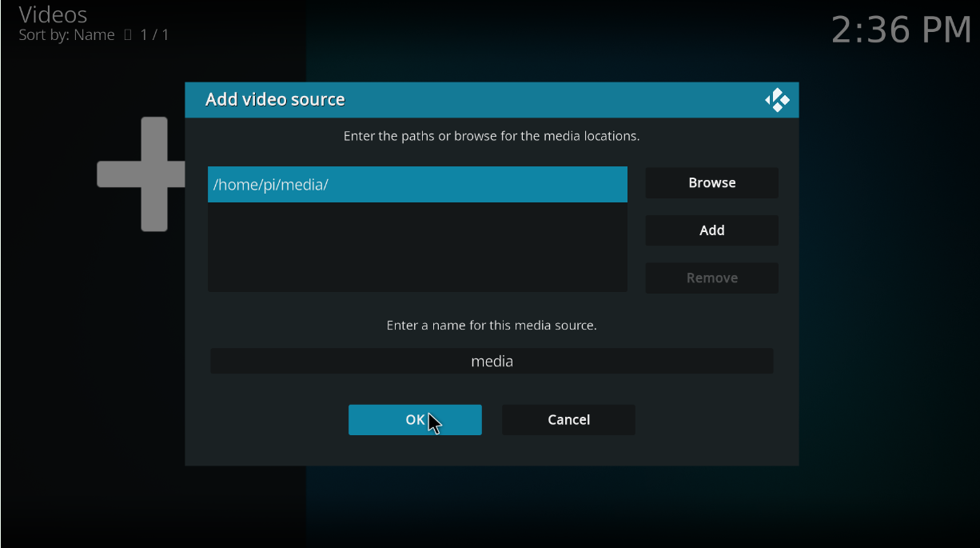980x548 pixels.
Task: Click the 'Enter a name for this media source' label
Action: pyautogui.click(x=492, y=326)
